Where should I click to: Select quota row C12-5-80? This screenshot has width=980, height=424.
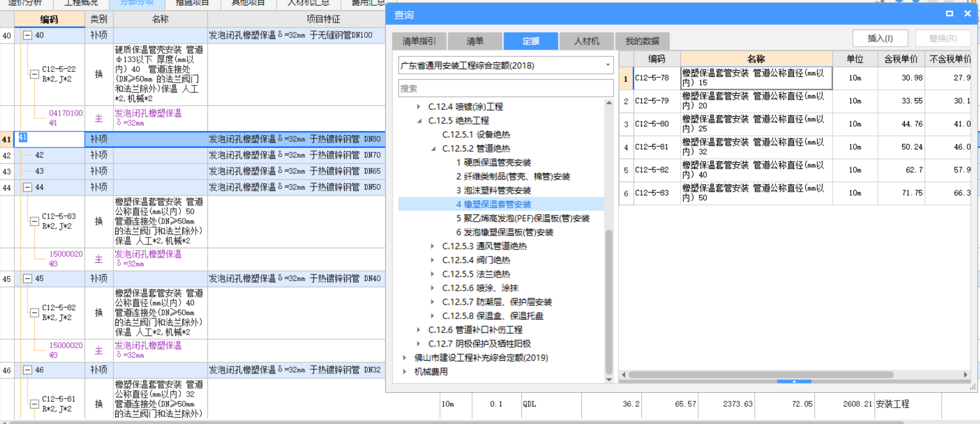pos(795,124)
